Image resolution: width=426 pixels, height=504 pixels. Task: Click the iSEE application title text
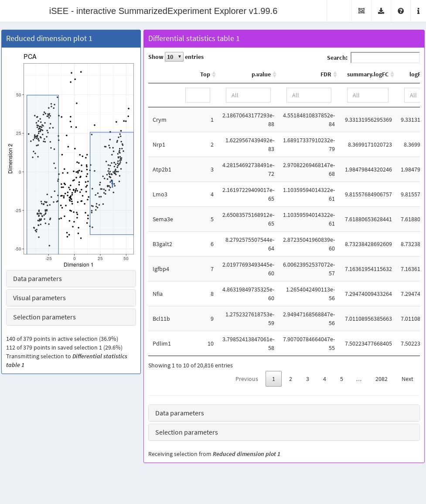point(163,11)
